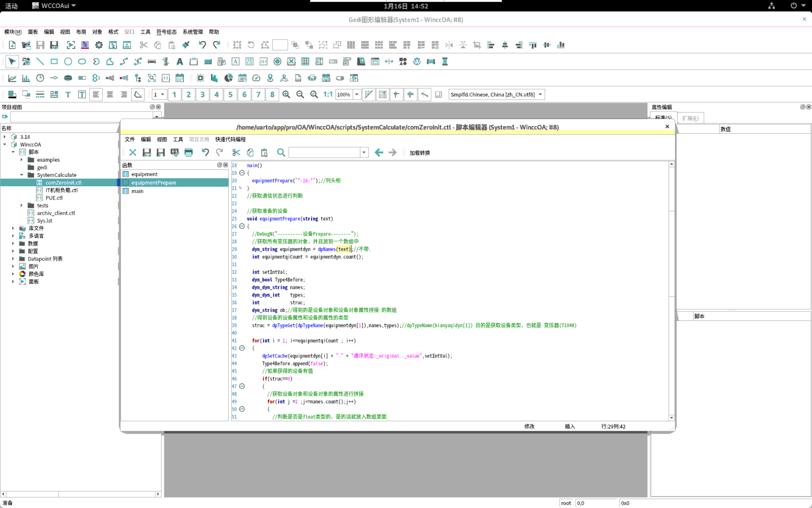The height and width of the screenshot is (508, 812).
Task: Toggle layer 7 visibility button
Action: (x=258, y=94)
